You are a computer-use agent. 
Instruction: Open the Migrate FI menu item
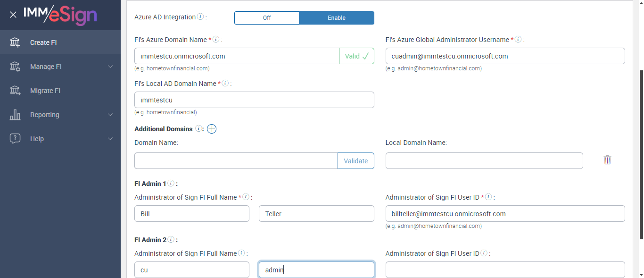coord(45,91)
